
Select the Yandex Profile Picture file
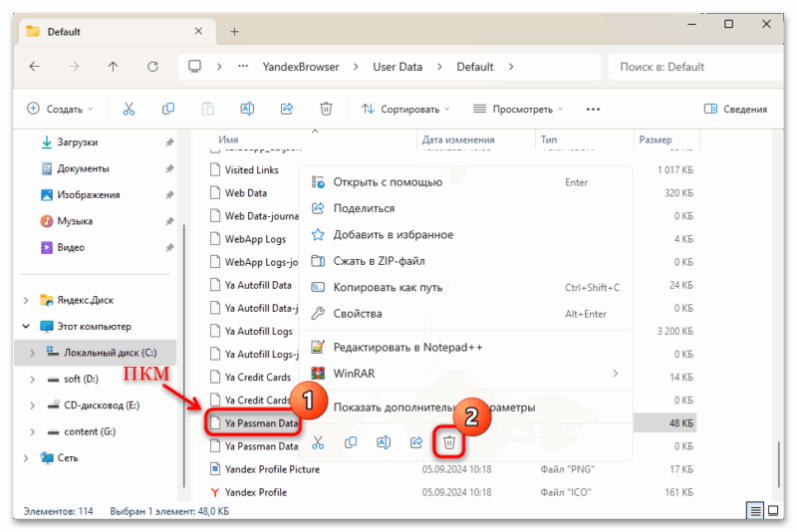[x=272, y=469]
